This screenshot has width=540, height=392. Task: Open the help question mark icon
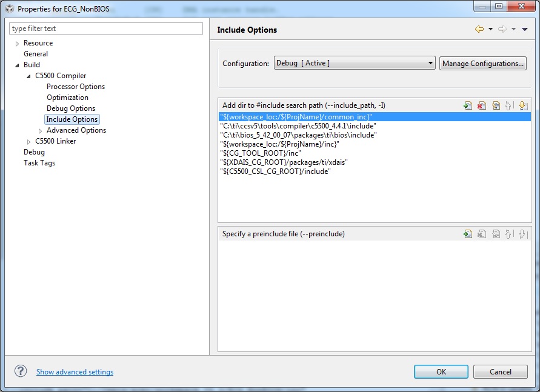pyautogui.click(x=21, y=371)
